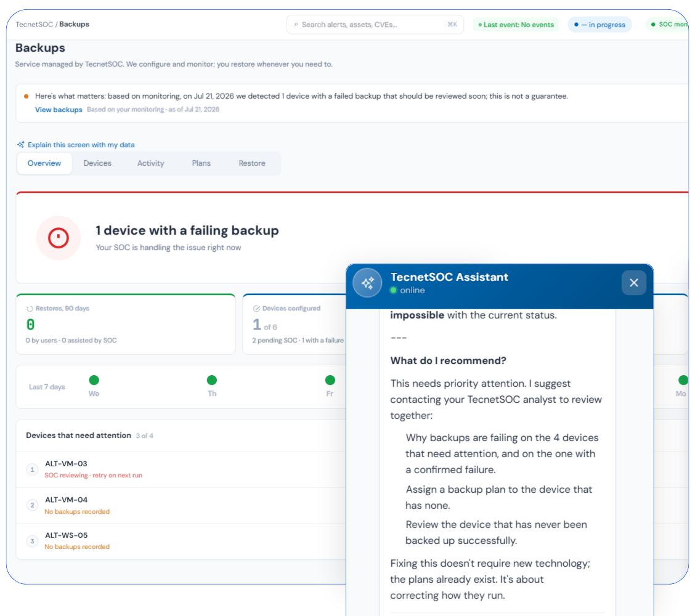Click 'Review the device that has never' recommendation

click(x=497, y=533)
